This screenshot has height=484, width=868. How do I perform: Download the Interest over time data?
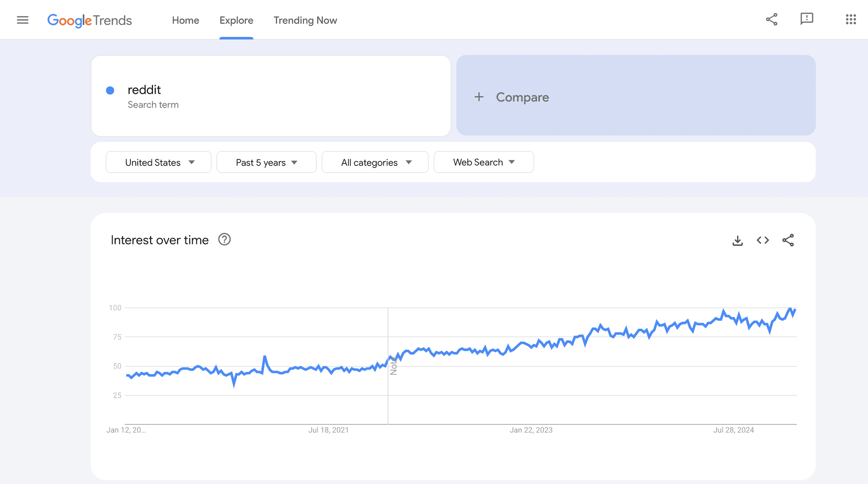click(737, 240)
